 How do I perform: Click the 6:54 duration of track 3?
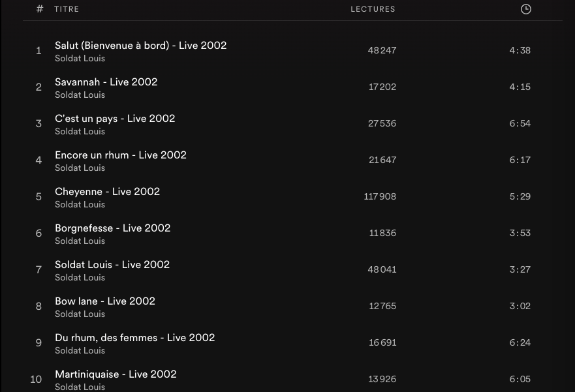520,123
